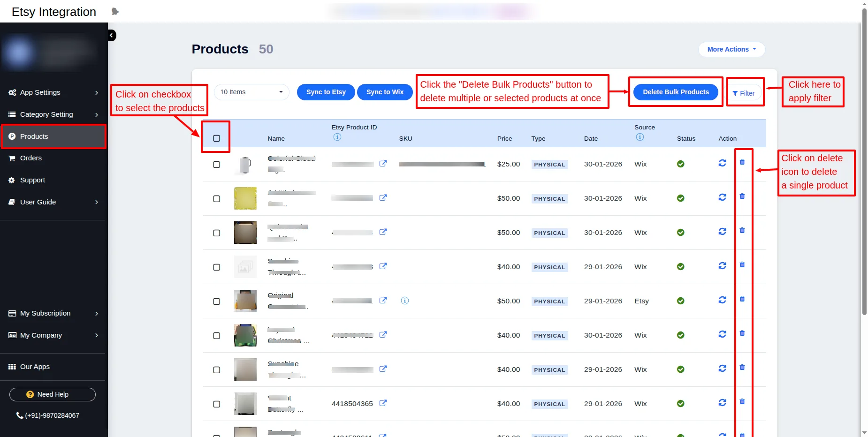Click the info icon under Etsy Product ID header
Viewport: 868px width, 437px height.
(x=337, y=137)
